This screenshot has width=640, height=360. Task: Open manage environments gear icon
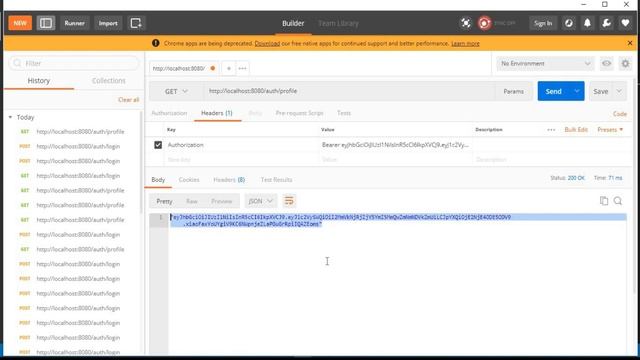pyautogui.click(x=625, y=64)
